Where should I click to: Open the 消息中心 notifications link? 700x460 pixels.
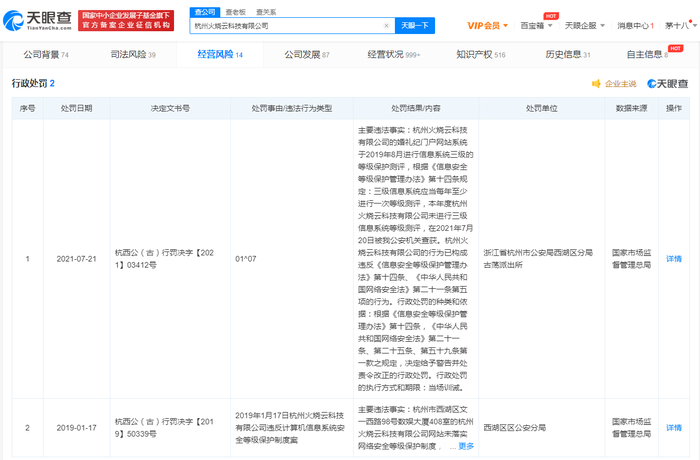(x=635, y=25)
